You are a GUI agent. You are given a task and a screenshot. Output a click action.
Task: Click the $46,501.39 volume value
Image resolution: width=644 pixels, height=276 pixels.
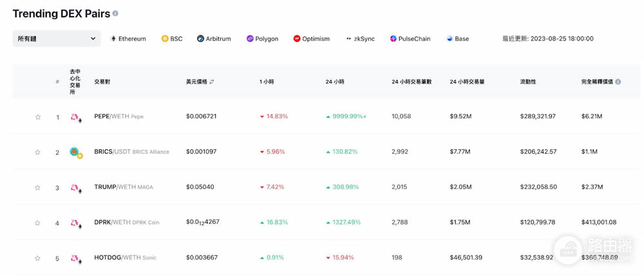click(466, 257)
